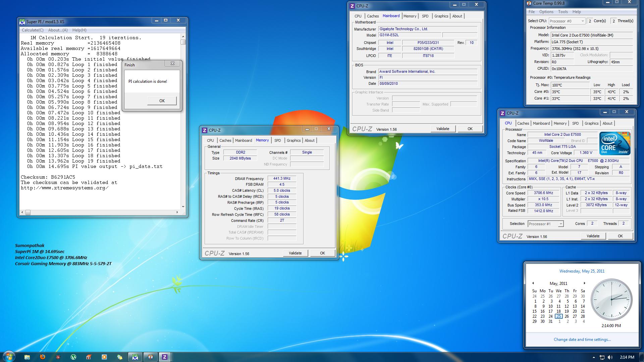
Task: Open the Help(H) menu in Super PI
Action: (79, 30)
